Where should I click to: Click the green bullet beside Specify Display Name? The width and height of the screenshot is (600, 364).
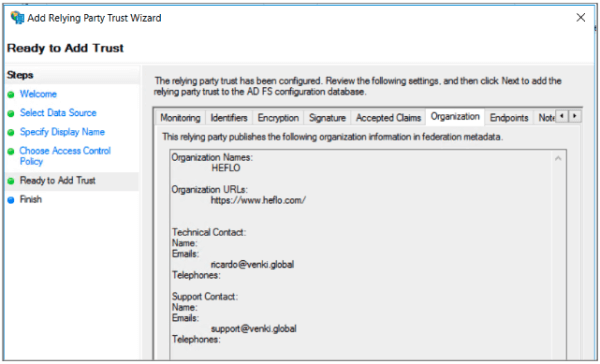pyautogui.click(x=11, y=132)
